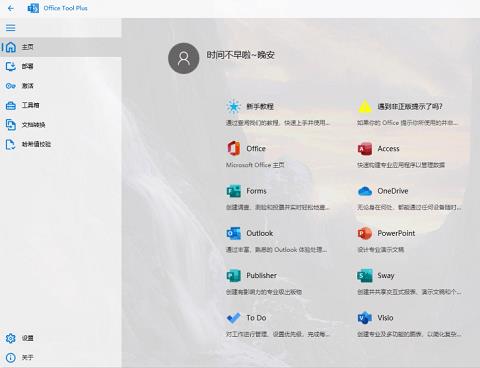Open the 关于 about info page
The width and height of the screenshot is (480, 368).
pos(61,357)
